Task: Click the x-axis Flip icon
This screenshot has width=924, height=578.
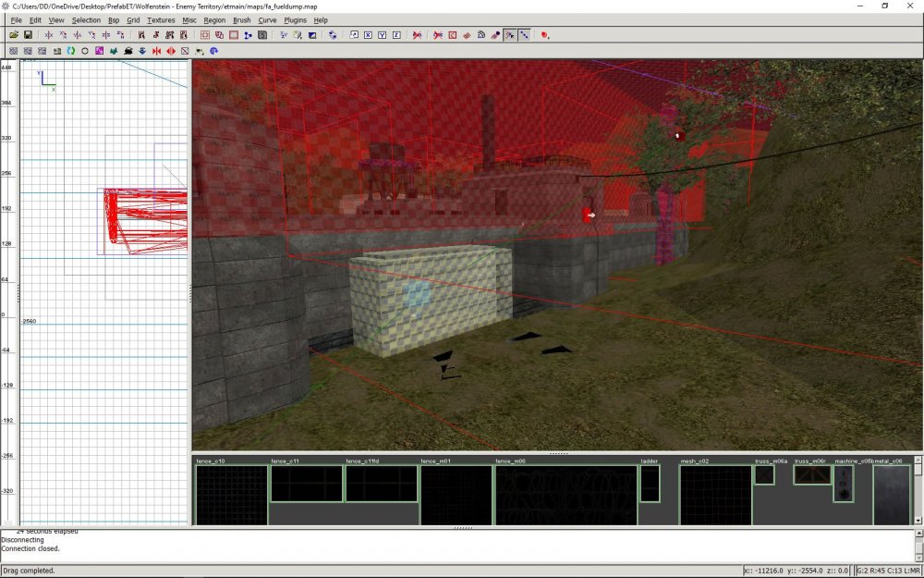Action: pos(49,35)
